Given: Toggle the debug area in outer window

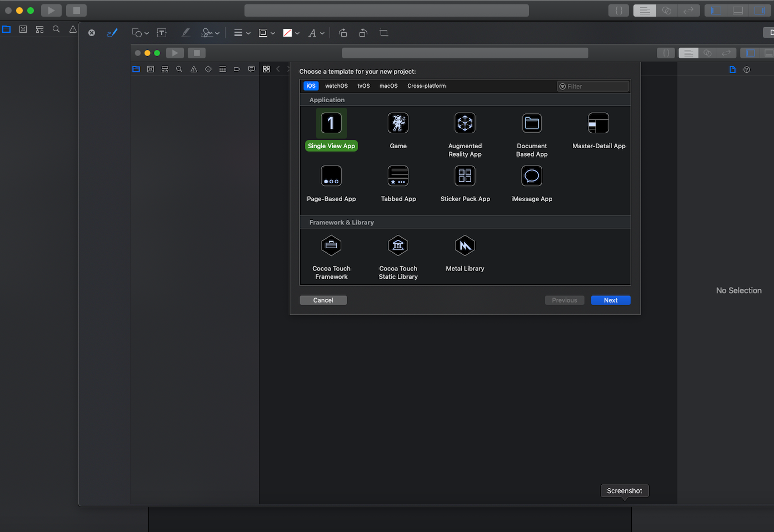Looking at the screenshot, I should pos(737,11).
